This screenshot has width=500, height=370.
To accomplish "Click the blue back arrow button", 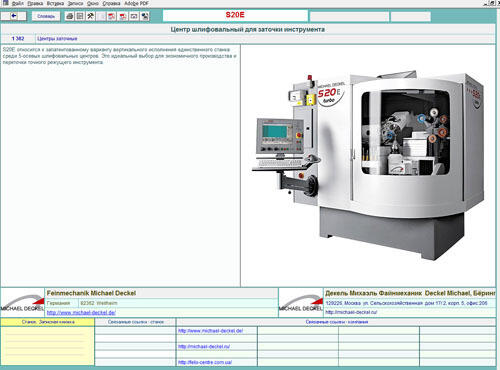I will (14, 16).
